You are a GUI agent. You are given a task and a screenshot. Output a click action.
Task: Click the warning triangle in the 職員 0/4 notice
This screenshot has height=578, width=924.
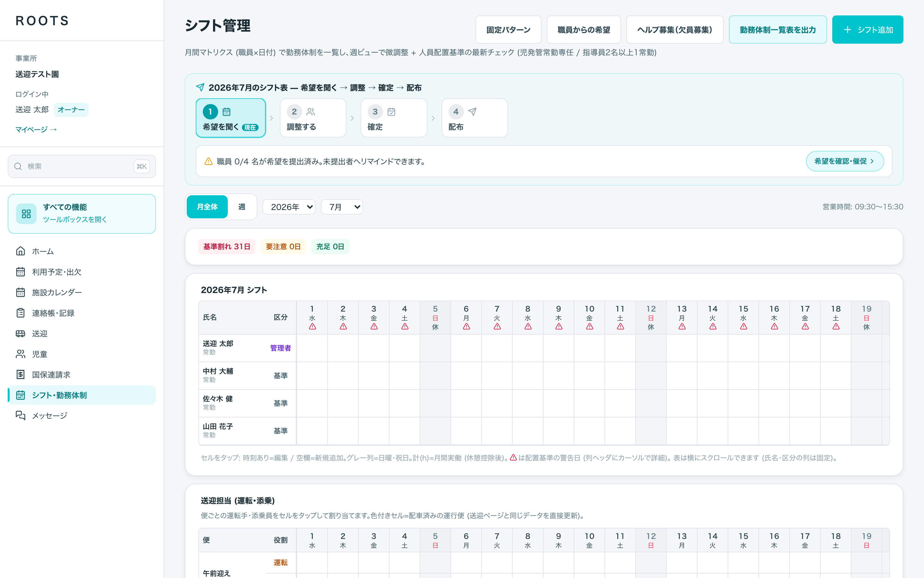209,162
